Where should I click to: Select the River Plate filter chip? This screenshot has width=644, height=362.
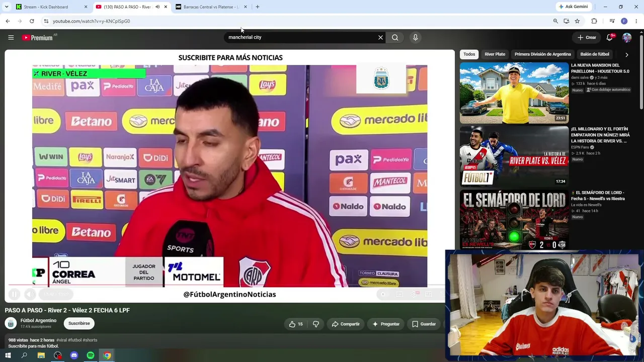pos(495,54)
